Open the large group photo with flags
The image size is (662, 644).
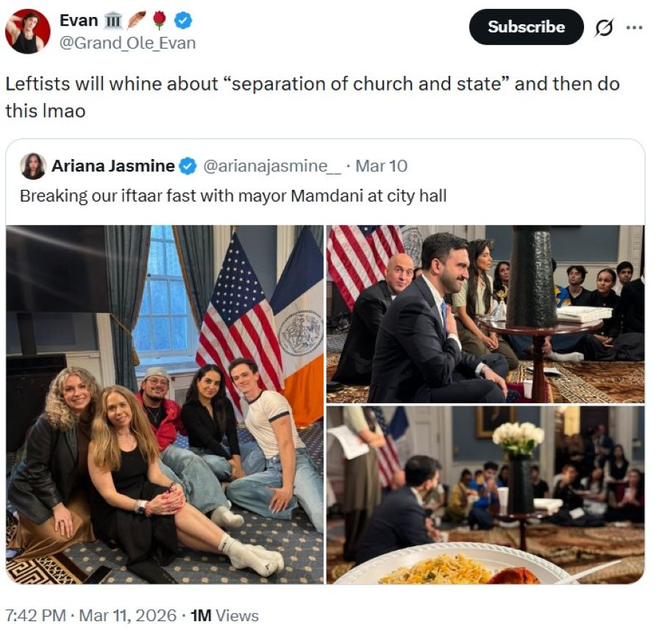point(165,405)
